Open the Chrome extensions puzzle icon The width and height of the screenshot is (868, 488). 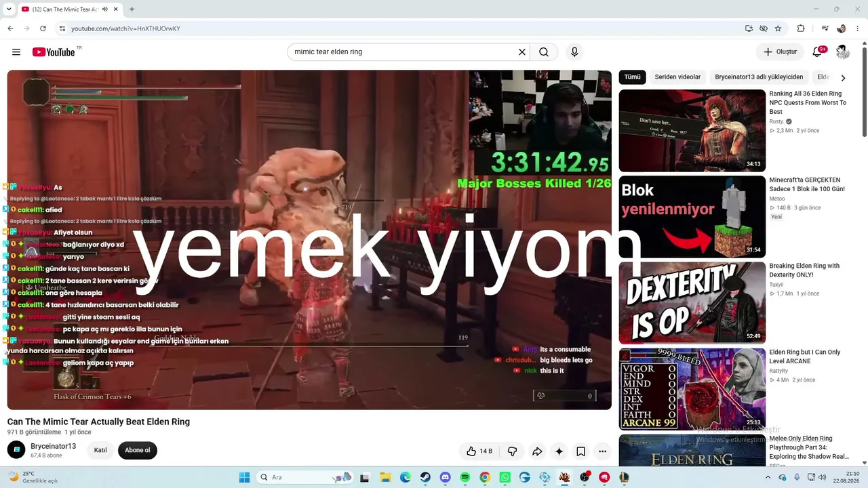(801, 28)
